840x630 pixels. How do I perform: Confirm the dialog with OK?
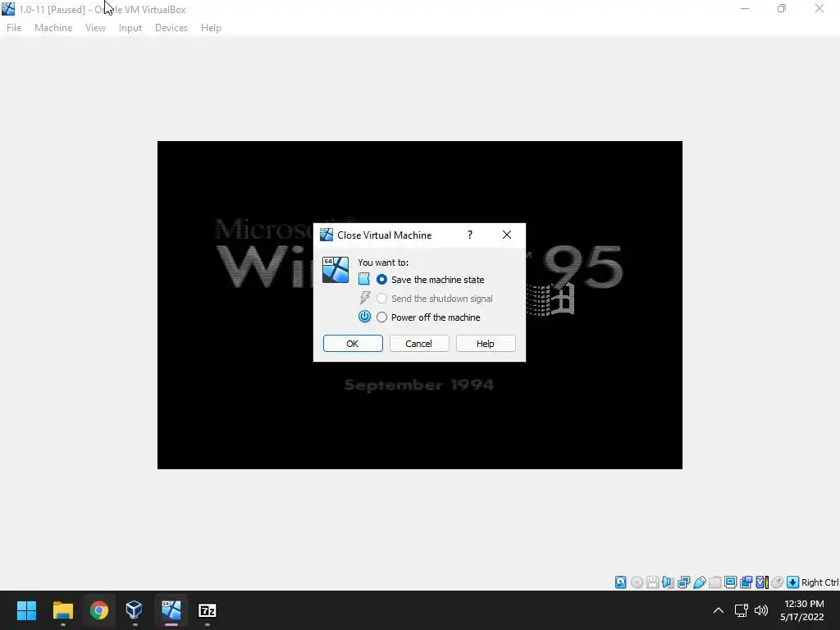(x=353, y=344)
